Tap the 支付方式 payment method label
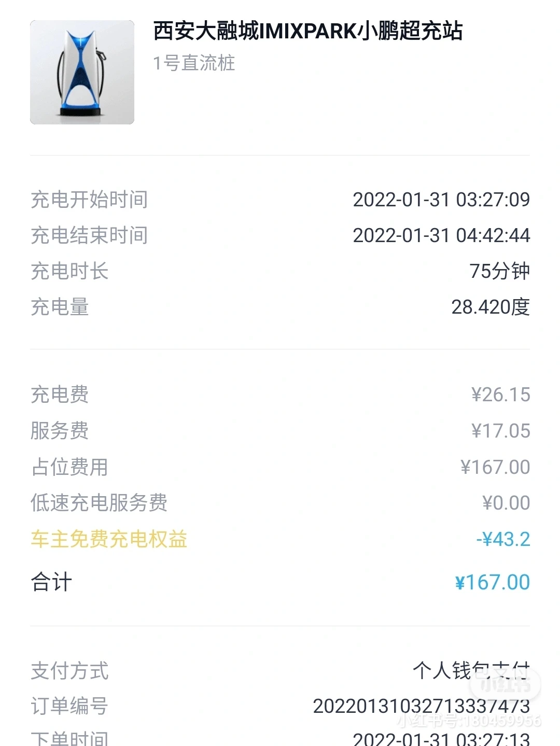Viewport: 560px width, 746px height. [70, 671]
